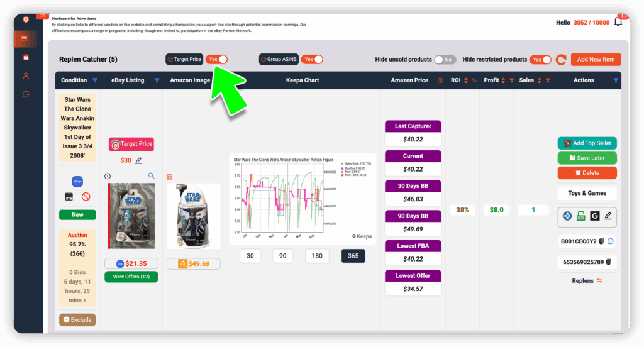This screenshot has height=347, width=644.
Task: Click the Add New Item button
Action: 596,60
